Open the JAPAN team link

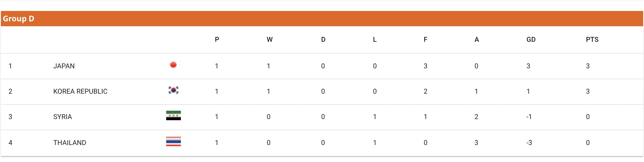(x=64, y=66)
